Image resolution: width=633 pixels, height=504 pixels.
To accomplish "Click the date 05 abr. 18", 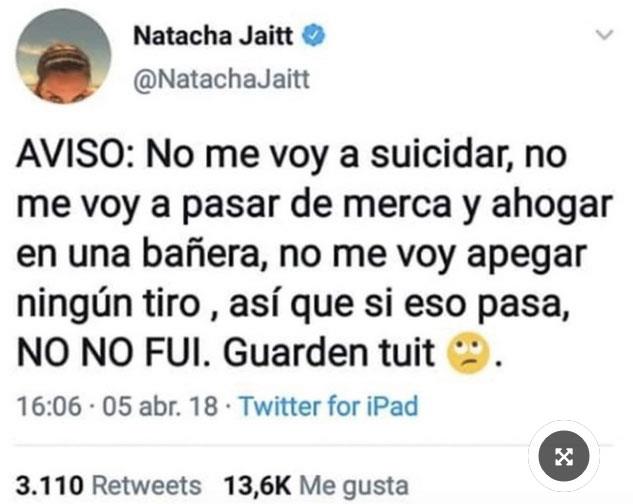I will (x=160, y=406).
